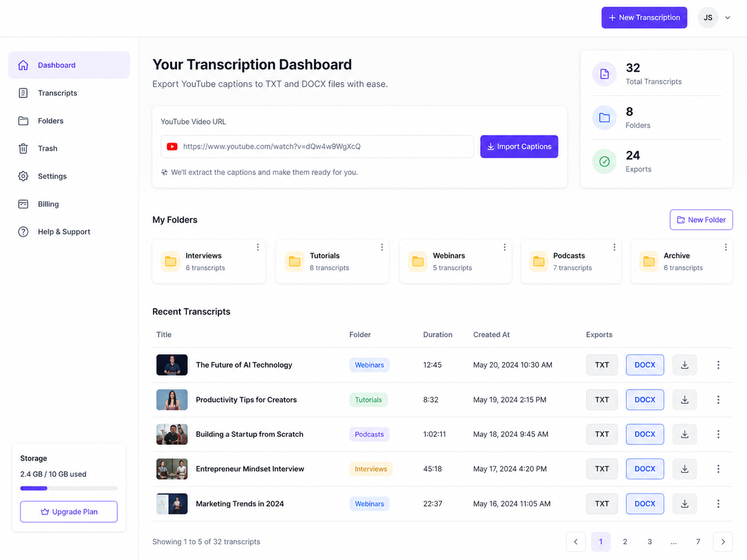
Task: Go to the previous page arrow
Action: [x=576, y=541]
